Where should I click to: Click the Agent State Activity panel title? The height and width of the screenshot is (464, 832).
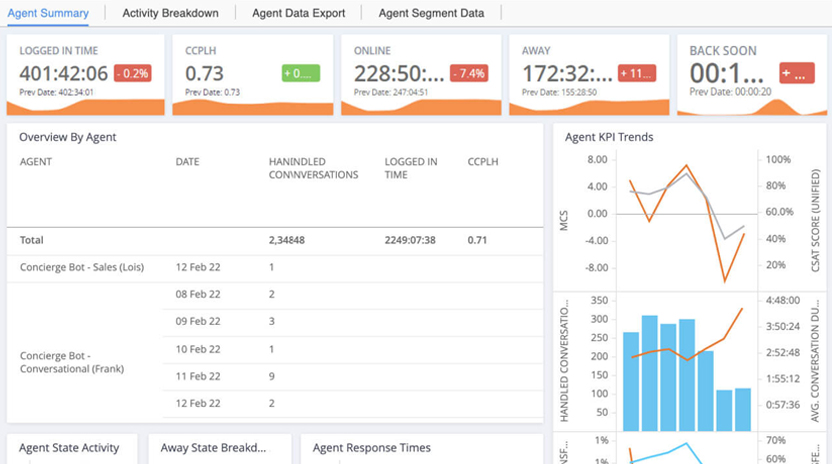(x=69, y=448)
